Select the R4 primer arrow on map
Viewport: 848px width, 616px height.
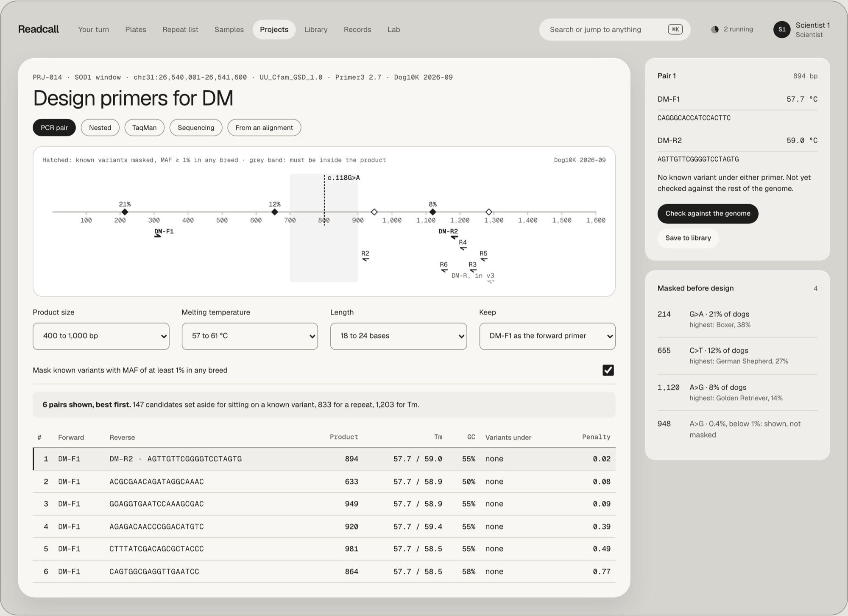click(x=463, y=248)
